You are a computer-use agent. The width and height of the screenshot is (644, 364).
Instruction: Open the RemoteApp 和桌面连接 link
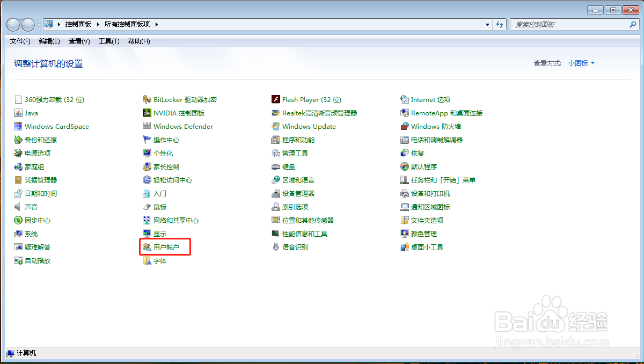pyautogui.click(x=447, y=113)
